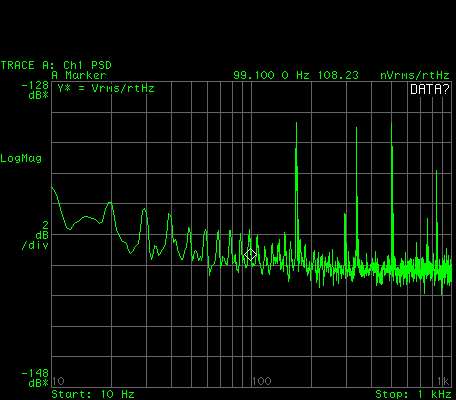
Task: Click the '-148 dB*' bottom reference label
Action: tap(35, 378)
